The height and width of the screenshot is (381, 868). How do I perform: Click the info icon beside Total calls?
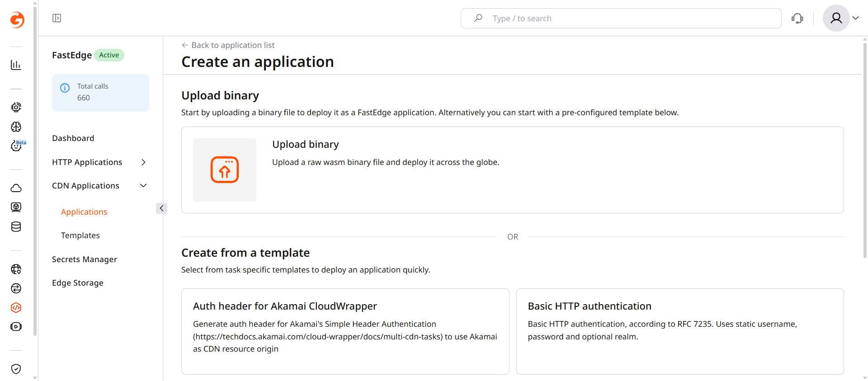(65, 88)
